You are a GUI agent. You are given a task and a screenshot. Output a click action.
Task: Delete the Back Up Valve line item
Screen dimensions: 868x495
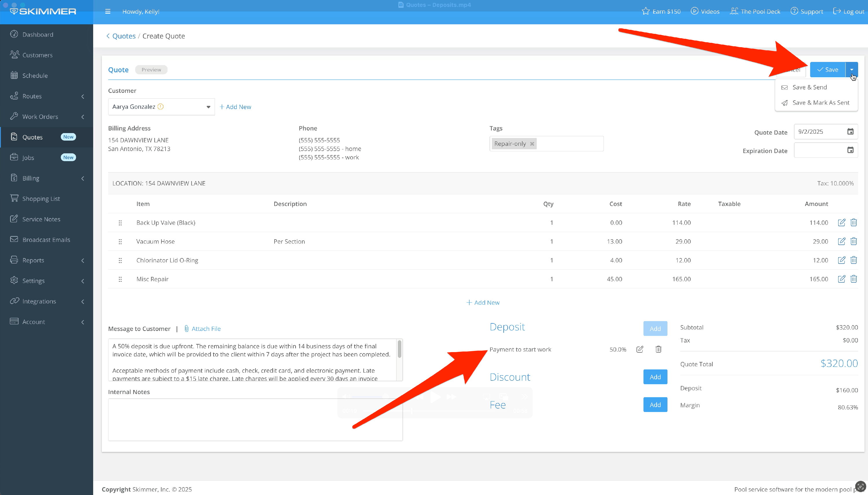(853, 222)
